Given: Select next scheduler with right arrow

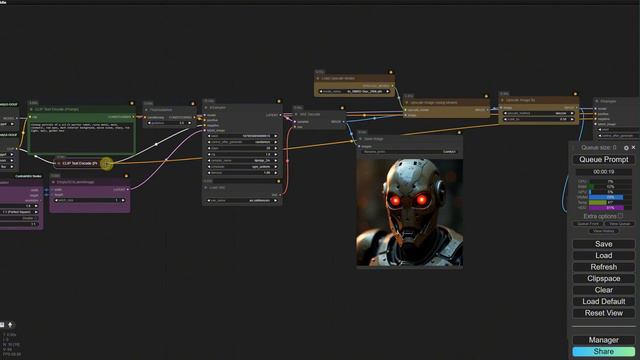Looking at the screenshot, I should point(276,167).
